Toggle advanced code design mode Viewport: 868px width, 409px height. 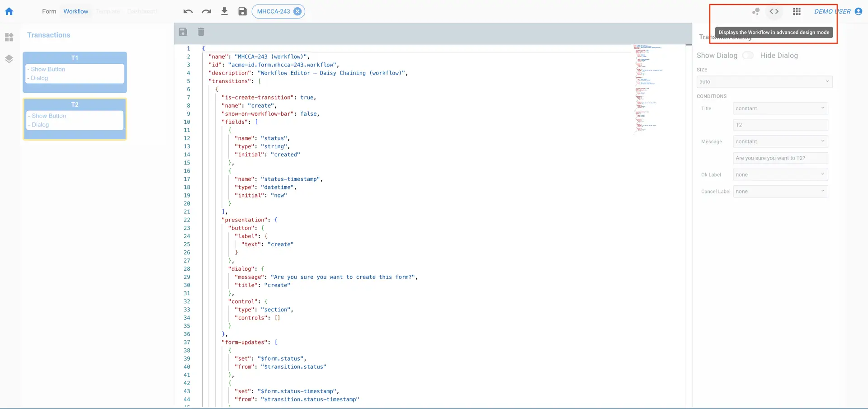pos(774,11)
